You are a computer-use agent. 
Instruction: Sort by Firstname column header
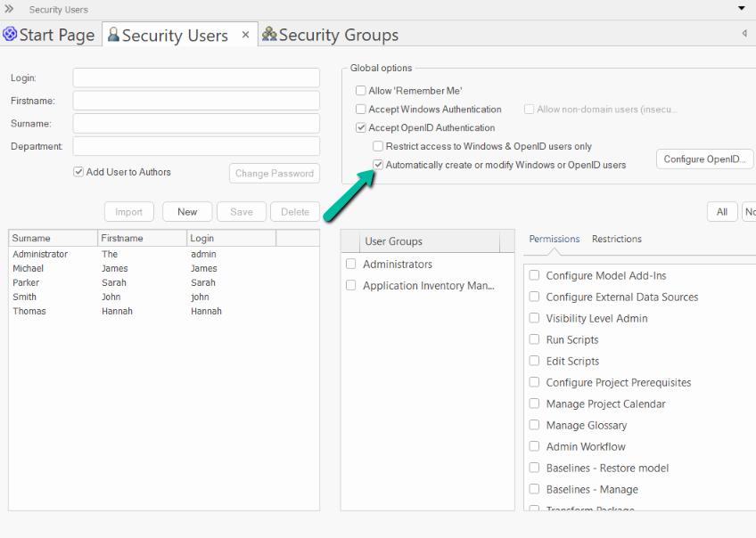coord(143,238)
